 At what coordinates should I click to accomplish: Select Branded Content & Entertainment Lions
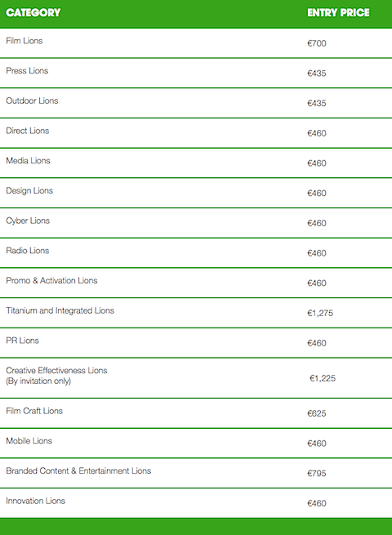(x=78, y=470)
